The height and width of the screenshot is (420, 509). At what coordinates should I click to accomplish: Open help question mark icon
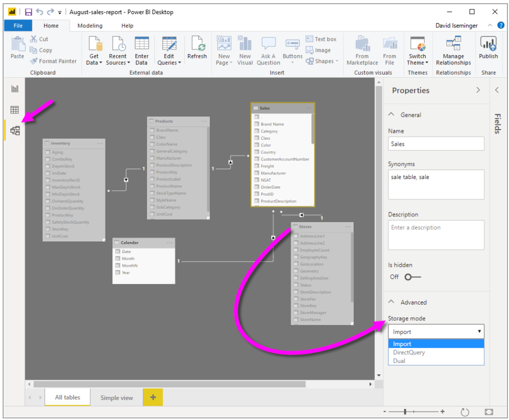501,25
